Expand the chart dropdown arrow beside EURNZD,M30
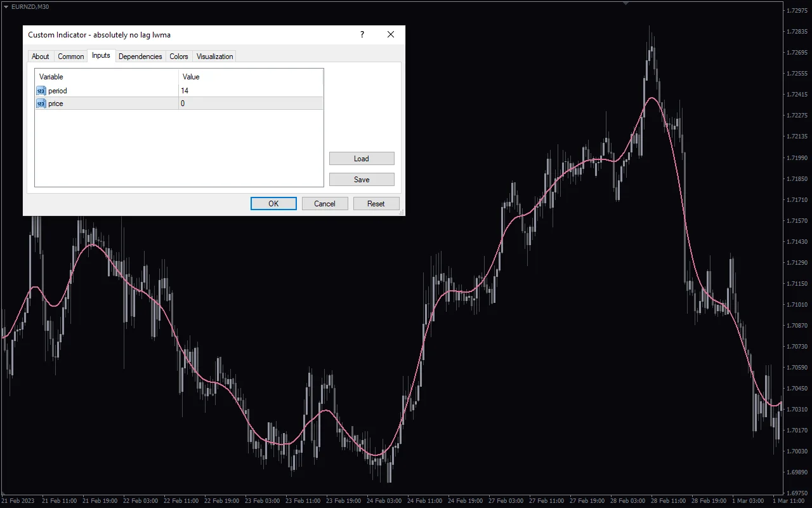 (6, 6)
